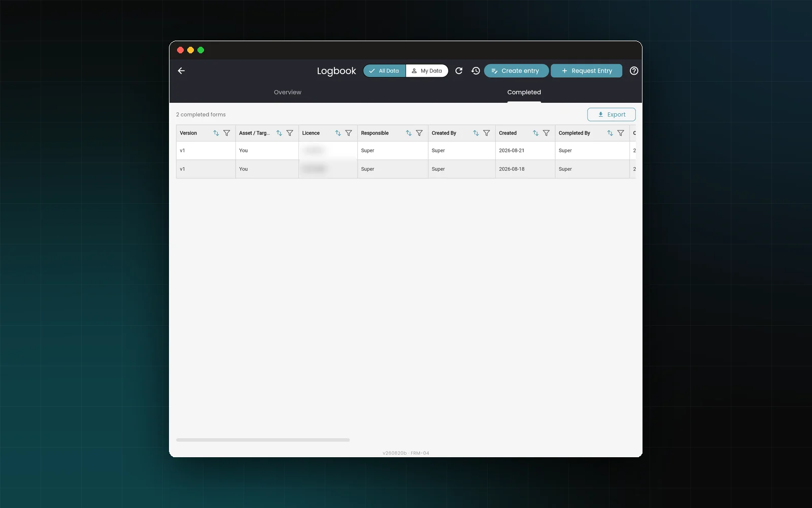Image resolution: width=812 pixels, height=508 pixels.
Task: Sort the Licence column
Action: 338,133
